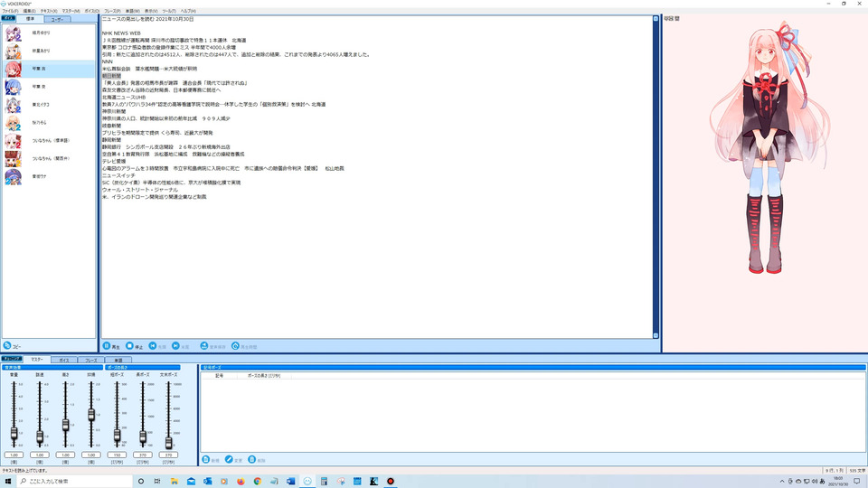The width and height of the screenshot is (868, 488).
Task: Select the 紲星あかり voice avatar
Action: (14, 51)
